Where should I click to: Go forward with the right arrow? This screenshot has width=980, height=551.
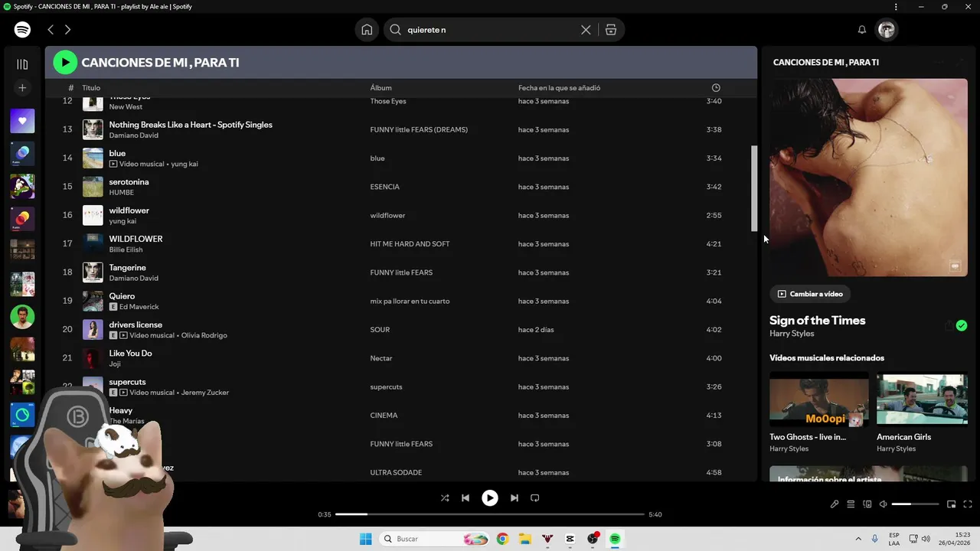pyautogui.click(x=67, y=30)
